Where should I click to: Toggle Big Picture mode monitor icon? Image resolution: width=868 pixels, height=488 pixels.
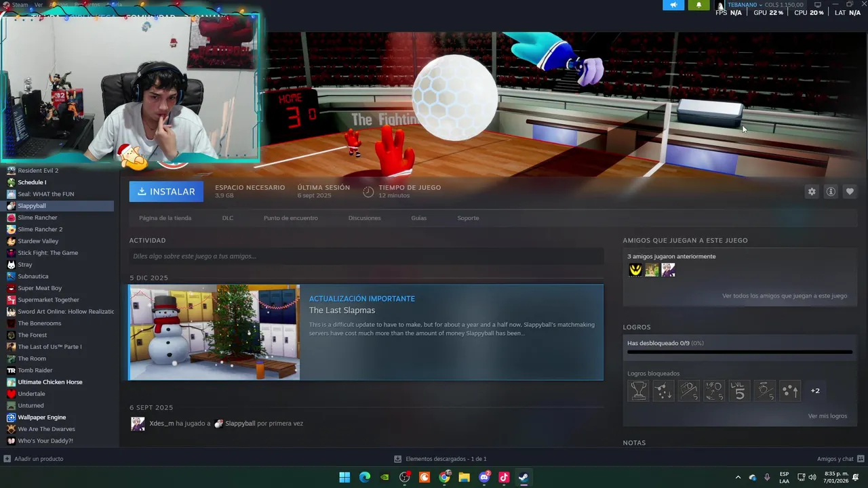tap(817, 4)
